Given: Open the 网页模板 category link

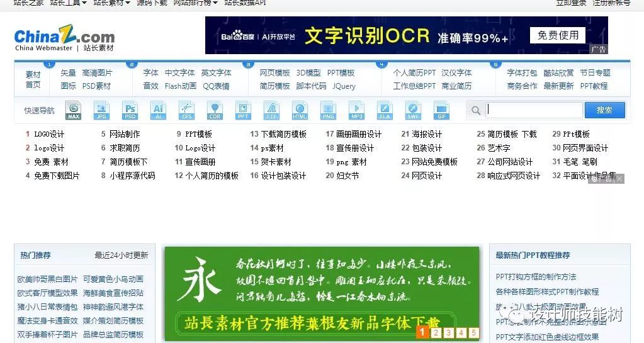Looking at the screenshot, I should pos(274,73).
